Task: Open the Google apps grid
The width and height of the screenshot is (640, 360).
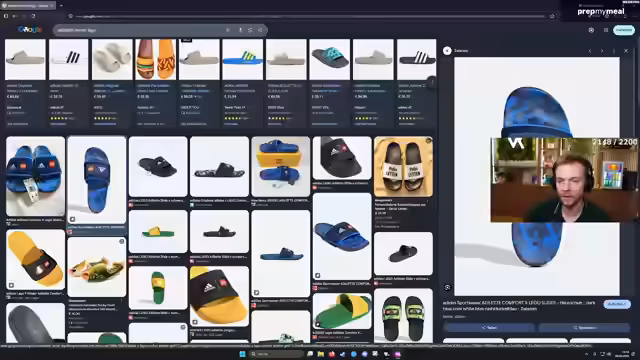Action: click(606, 30)
